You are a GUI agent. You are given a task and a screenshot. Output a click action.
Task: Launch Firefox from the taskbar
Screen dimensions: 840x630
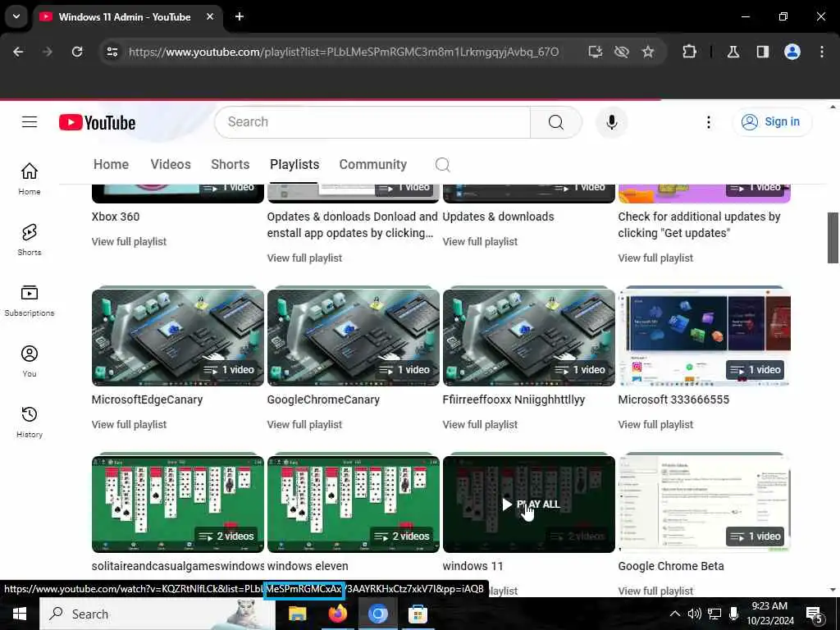point(337,614)
